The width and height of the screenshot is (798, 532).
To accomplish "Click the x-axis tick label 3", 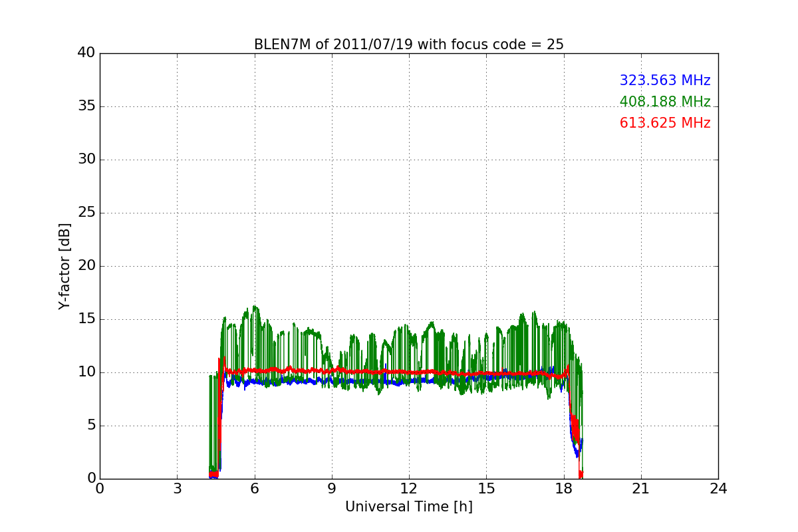I will click(x=177, y=489).
